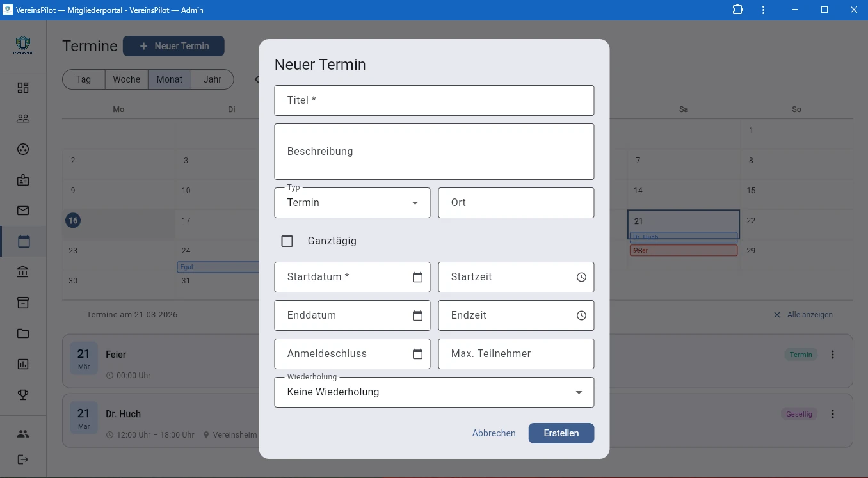Select the Jahr view tab

click(x=212, y=79)
